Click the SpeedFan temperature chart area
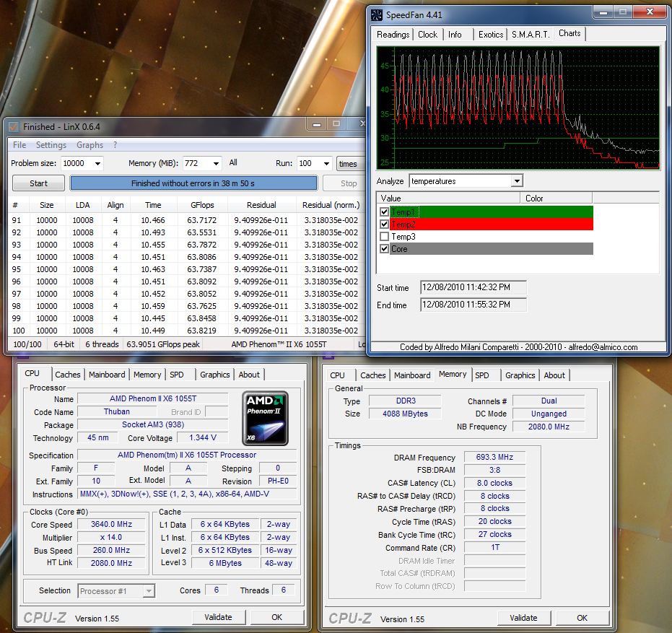 518,108
